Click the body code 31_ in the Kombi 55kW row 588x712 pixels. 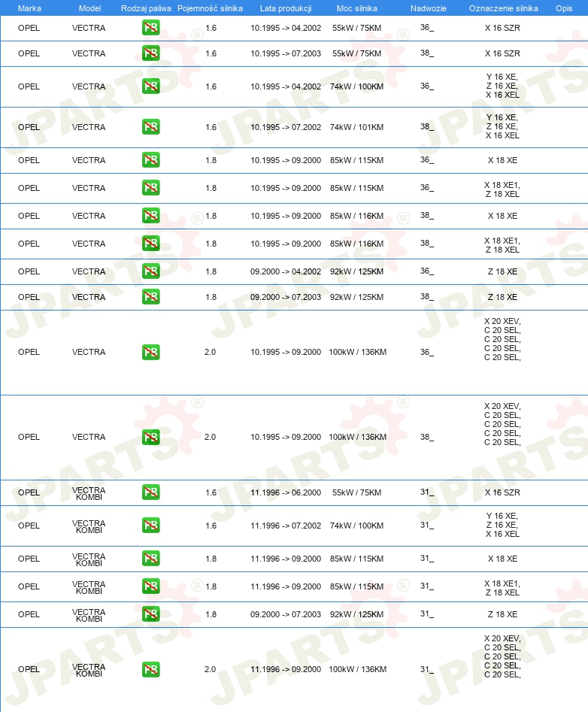click(x=427, y=492)
